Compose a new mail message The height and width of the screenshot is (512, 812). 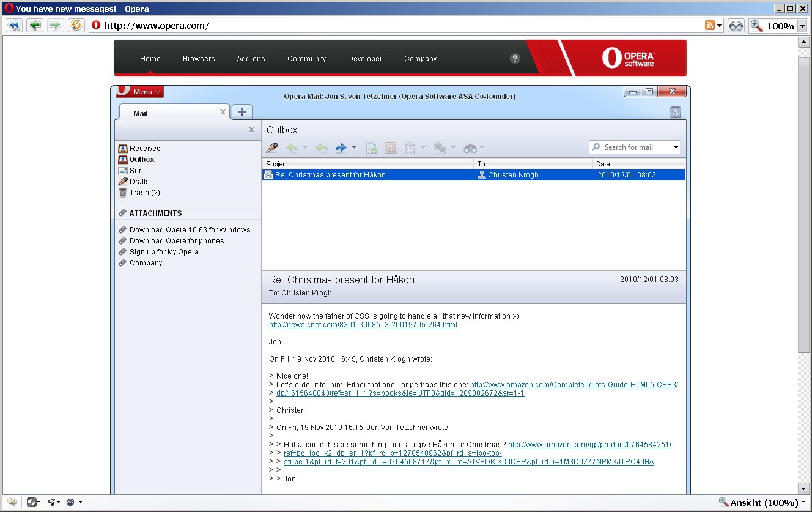click(x=272, y=147)
